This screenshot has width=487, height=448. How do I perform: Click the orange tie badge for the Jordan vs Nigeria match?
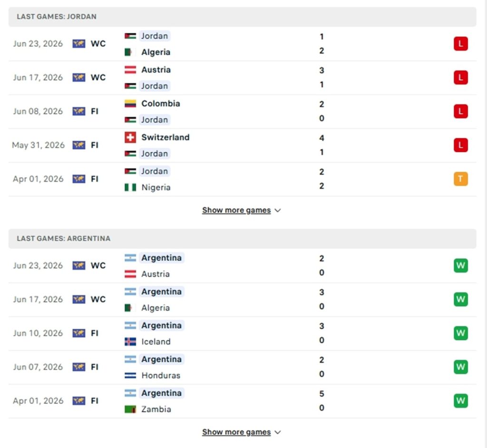460,179
